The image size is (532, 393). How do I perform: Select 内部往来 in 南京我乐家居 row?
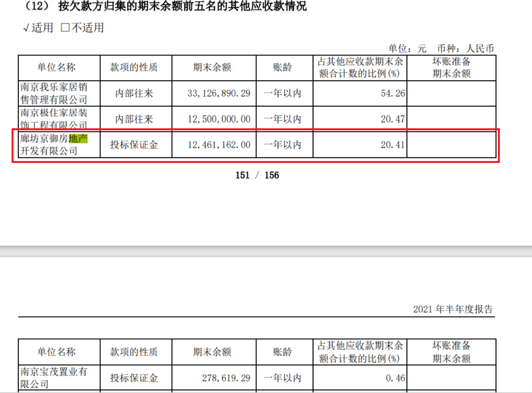tap(134, 94)
